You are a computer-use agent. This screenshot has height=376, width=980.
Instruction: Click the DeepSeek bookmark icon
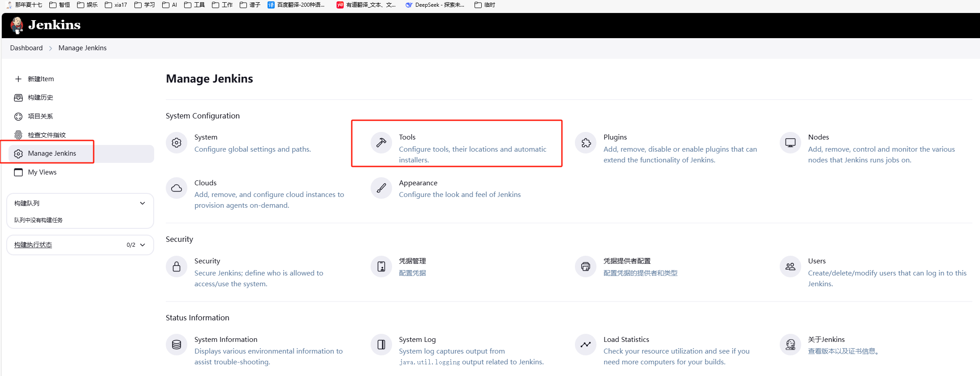click(409, 5)
